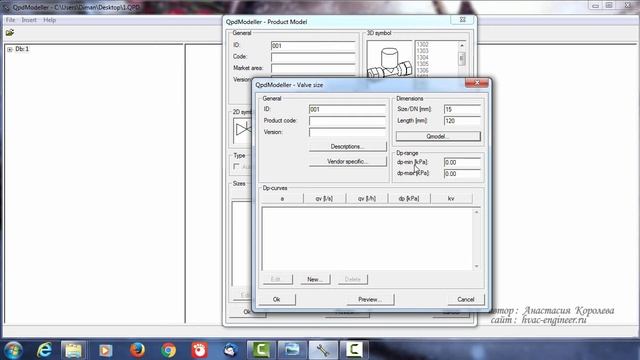Click the Market area field in Product Model
The image size is (640, 360).
coord(313,68)
